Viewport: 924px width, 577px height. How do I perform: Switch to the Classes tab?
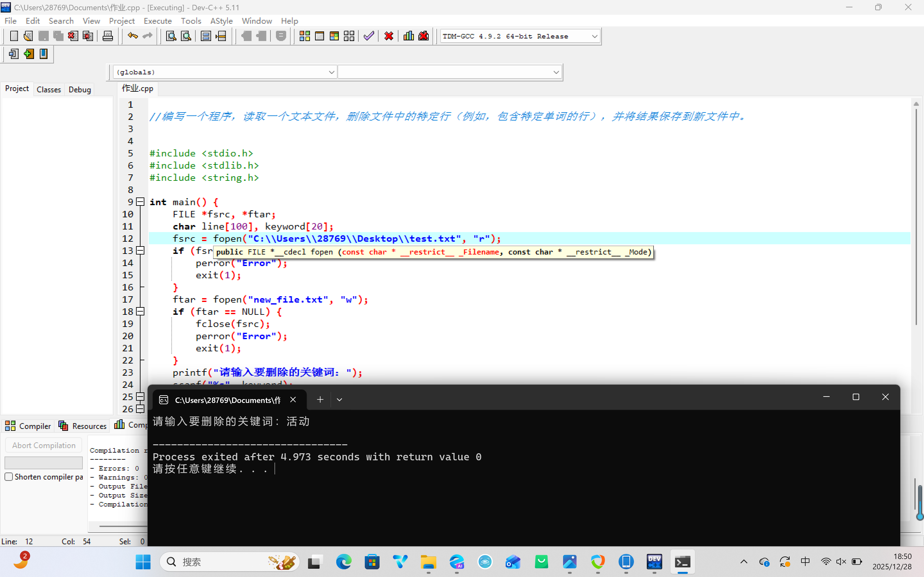(48, 89)
